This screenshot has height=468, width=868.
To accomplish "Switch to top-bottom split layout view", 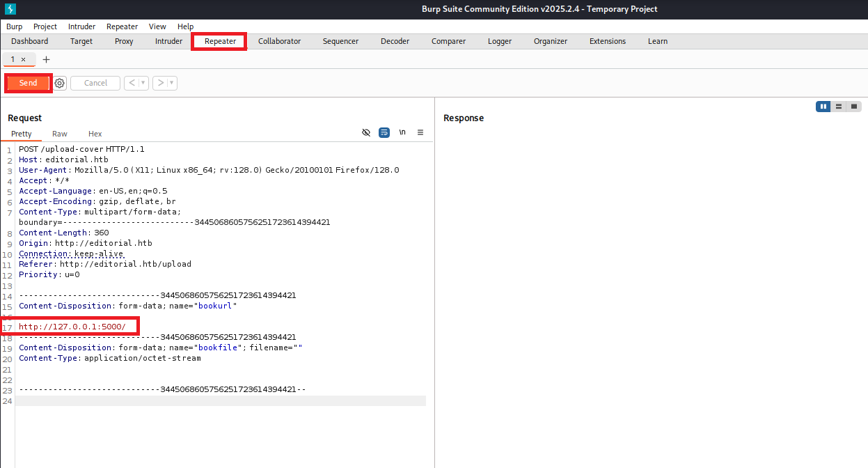I will pos(839,107).
